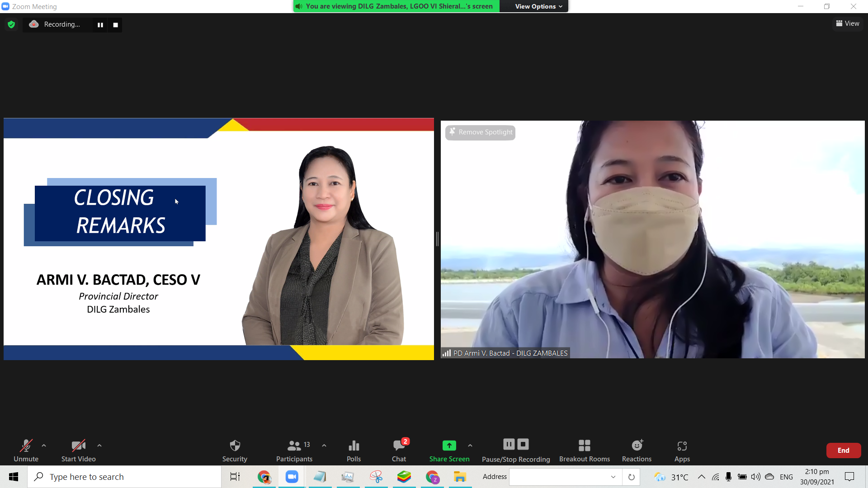Viewport: 868px width, 488px height.
Task: Open the weather widget showing 31°C
Action: 671,477
